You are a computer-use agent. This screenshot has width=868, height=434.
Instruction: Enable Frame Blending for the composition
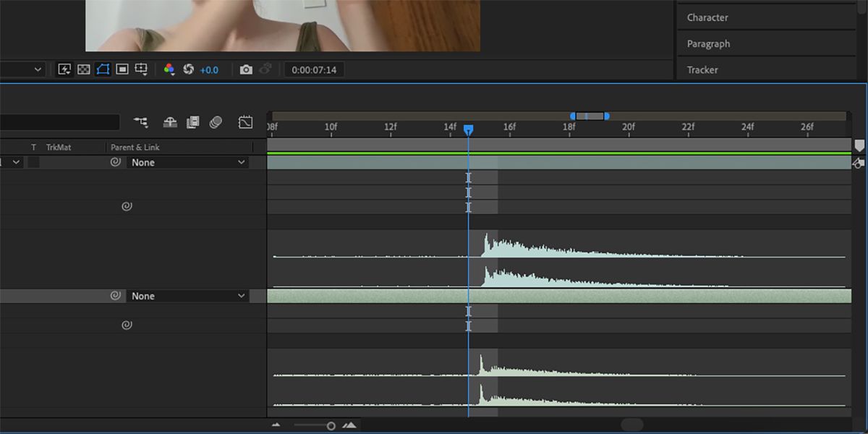(x=193, y=122)
